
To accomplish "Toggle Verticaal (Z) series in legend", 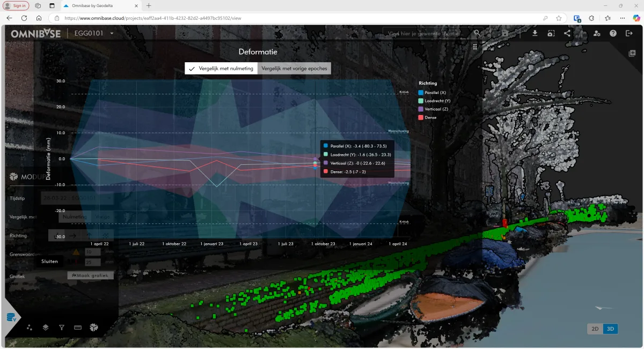I will pos(434,109).
